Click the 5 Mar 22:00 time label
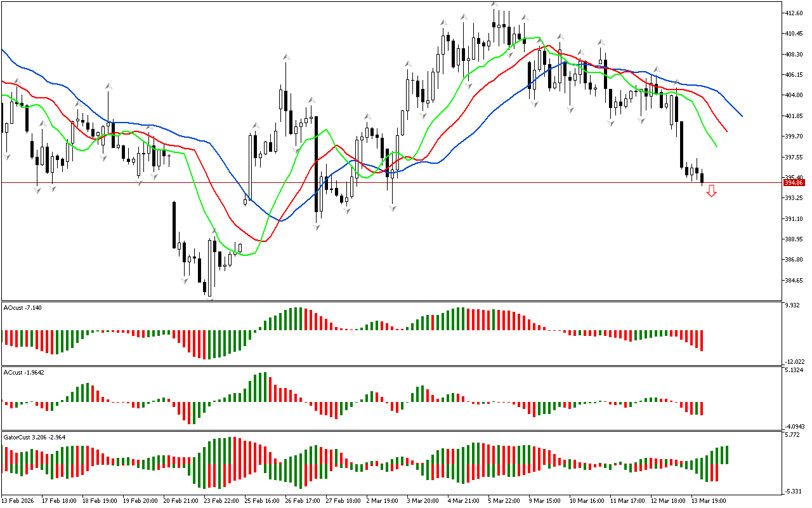The height and width of the screenshot is (508, 812). click(504, 501)
